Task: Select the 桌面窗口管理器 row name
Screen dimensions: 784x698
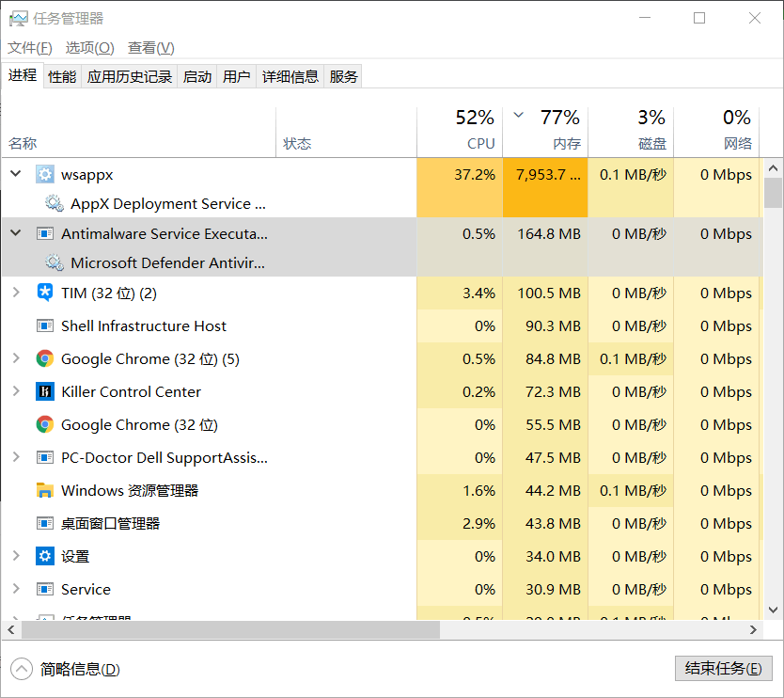Action: click(111, 523)
